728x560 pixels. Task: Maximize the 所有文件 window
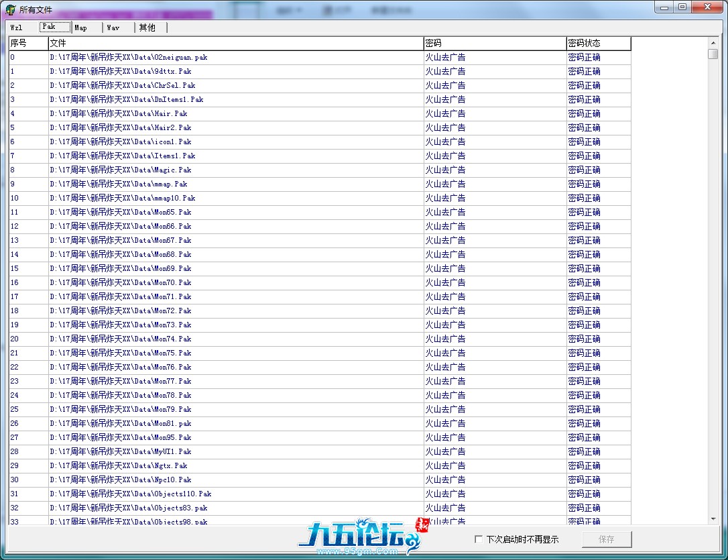click(x=682, y=7)
